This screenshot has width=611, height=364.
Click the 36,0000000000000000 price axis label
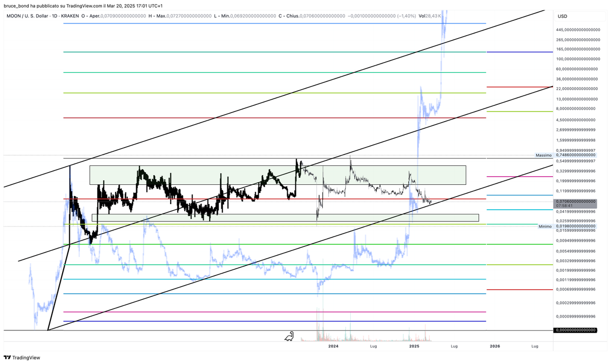click(x=578, y=79)
